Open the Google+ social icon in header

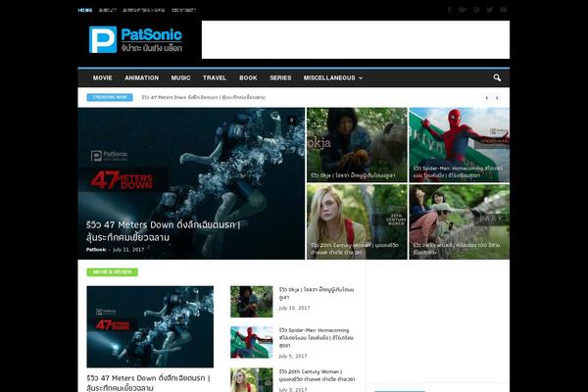[463, 10]
